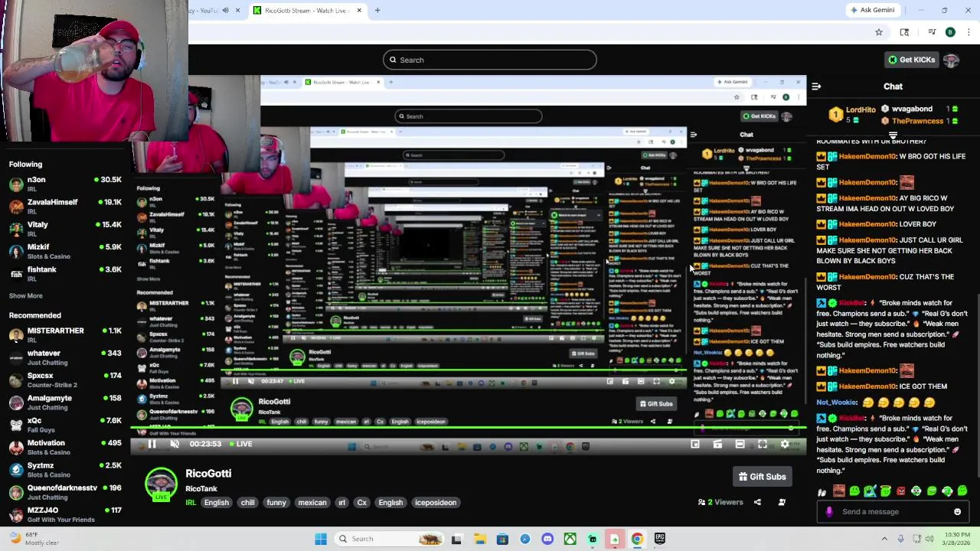Click the follow user icon beside the share icon

point(782,503)
